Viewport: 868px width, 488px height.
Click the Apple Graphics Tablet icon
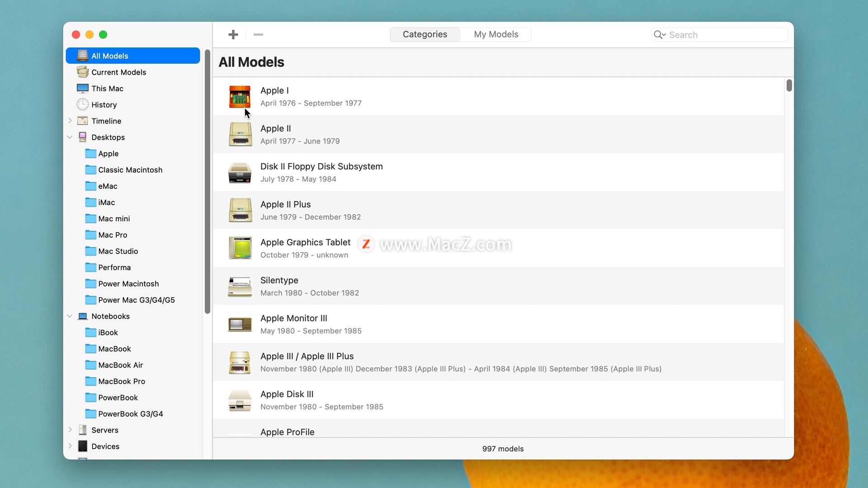tap(240, 249)
